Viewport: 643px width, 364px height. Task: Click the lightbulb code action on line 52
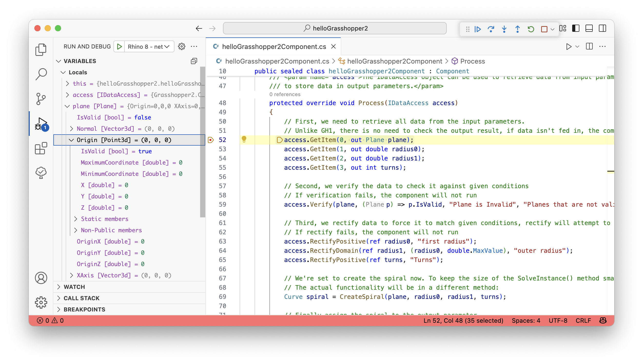(x=244, y=139)
